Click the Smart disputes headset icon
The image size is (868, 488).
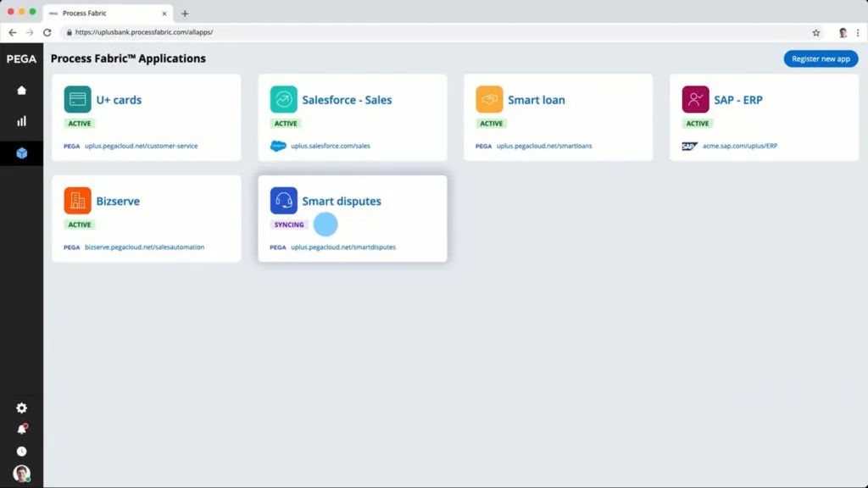click(x=283, y=201)
